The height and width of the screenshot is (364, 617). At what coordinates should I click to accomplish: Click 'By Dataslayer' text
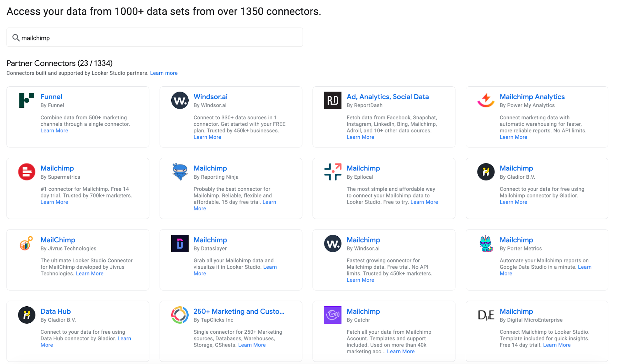(210, 249)
